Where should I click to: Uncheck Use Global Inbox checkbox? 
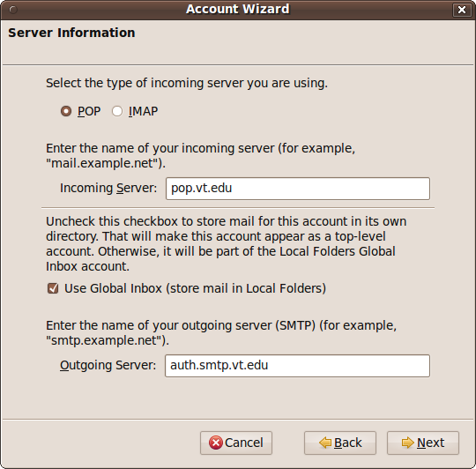pos(53,288)
